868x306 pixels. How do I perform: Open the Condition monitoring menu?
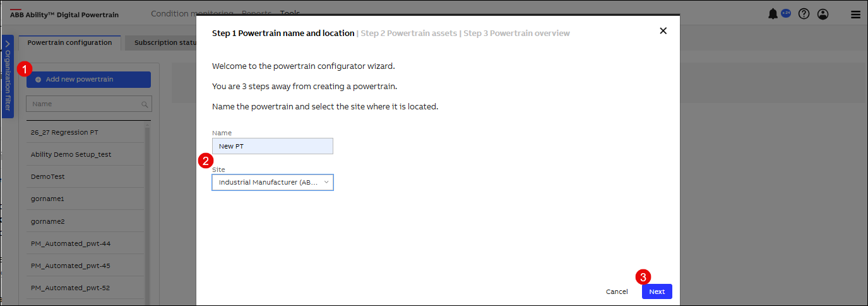pos(192,13)
